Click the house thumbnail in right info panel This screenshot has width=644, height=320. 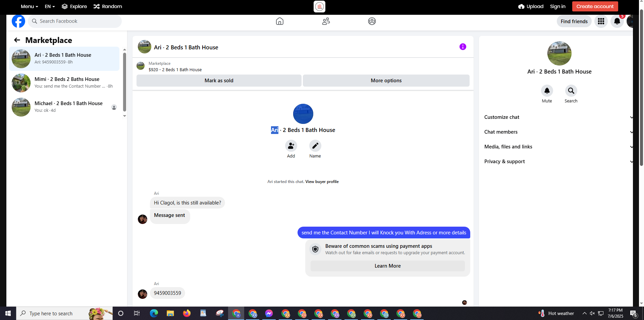coord(559,53)
